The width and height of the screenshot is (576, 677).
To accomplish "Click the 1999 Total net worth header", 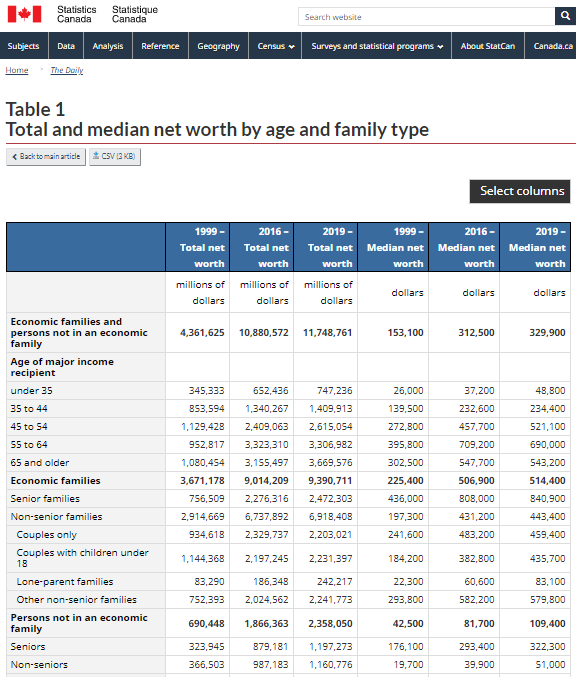I will [198, 247].
